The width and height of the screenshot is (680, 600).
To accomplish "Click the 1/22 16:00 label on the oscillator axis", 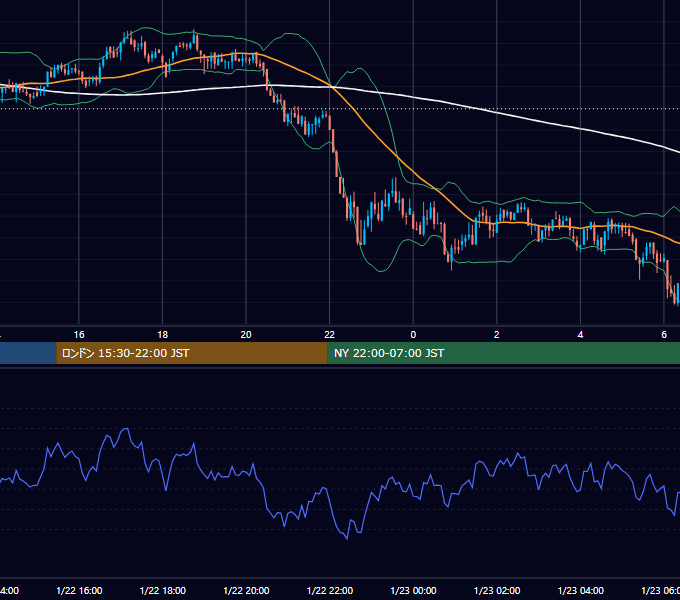I will click(79, 591).
